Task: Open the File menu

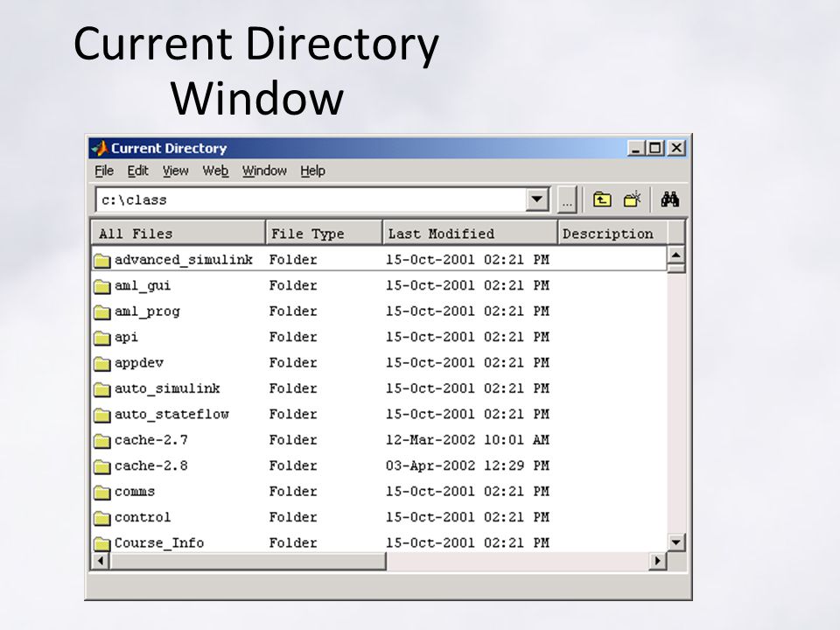Action: tap(104, 171)
